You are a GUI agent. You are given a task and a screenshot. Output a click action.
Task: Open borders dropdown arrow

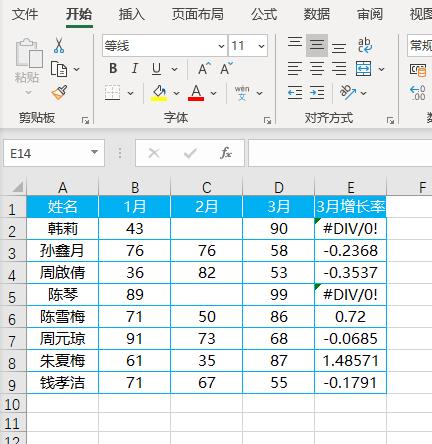130,93
